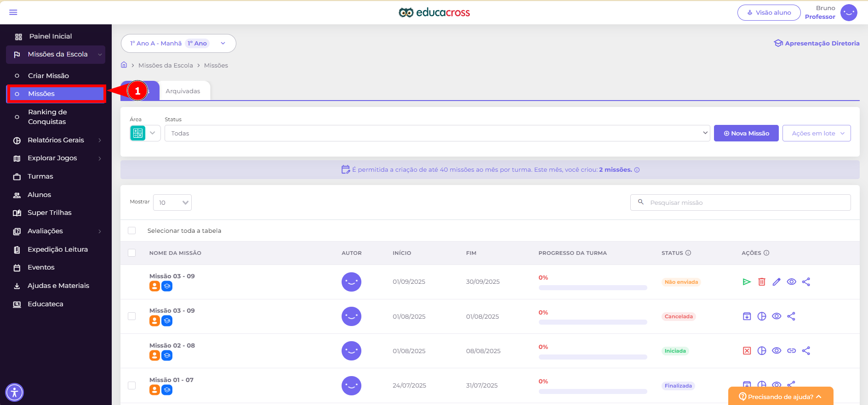The height and width of the screenshot is (405, 868).
Task: Delete the unsent Missão 03 - 09
Action: point(762,282)
